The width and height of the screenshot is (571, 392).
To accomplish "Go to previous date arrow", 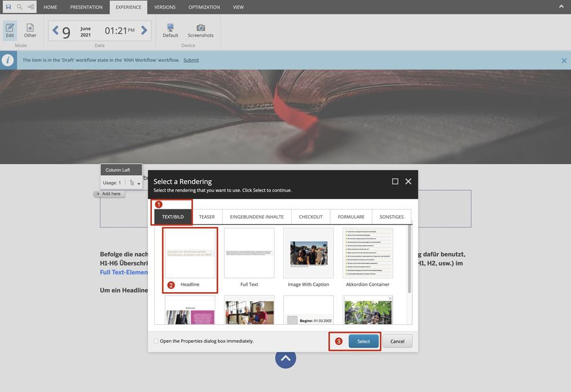I will click(55, 31).
